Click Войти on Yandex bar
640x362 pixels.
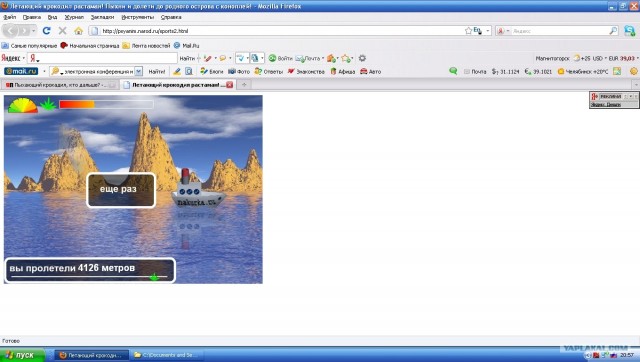280,58
